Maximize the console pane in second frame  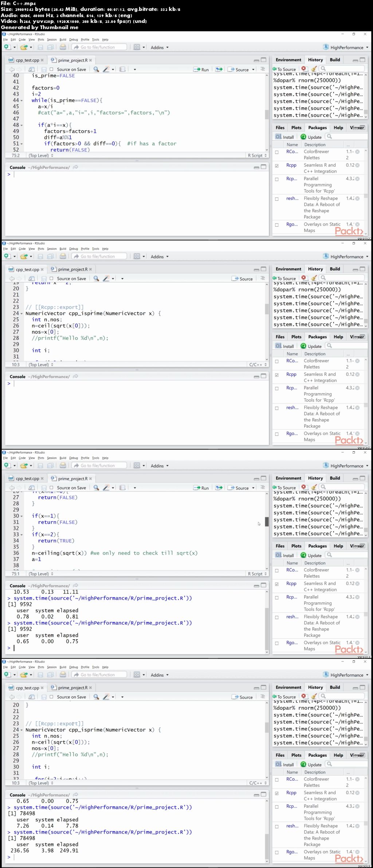click(x=263, y=376)
